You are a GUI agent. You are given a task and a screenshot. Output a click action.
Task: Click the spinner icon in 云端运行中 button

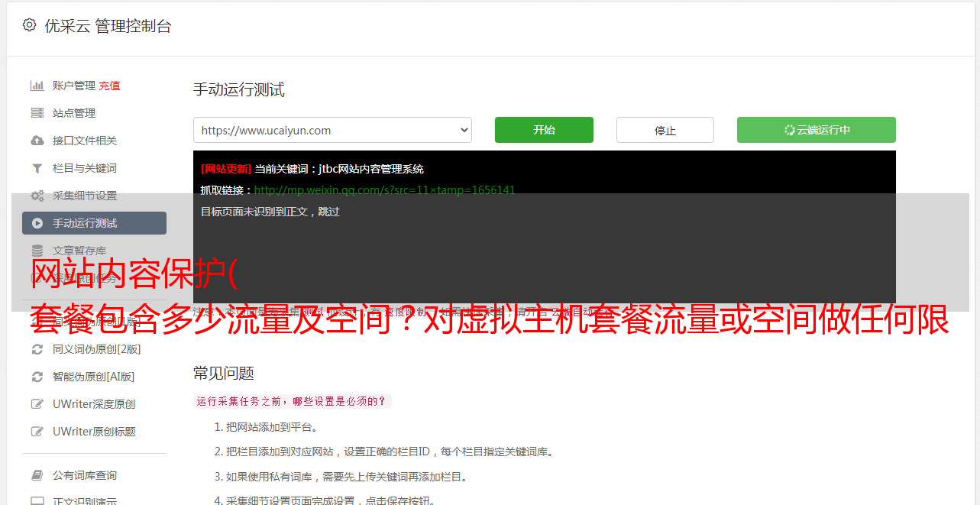tap(790, 130)
